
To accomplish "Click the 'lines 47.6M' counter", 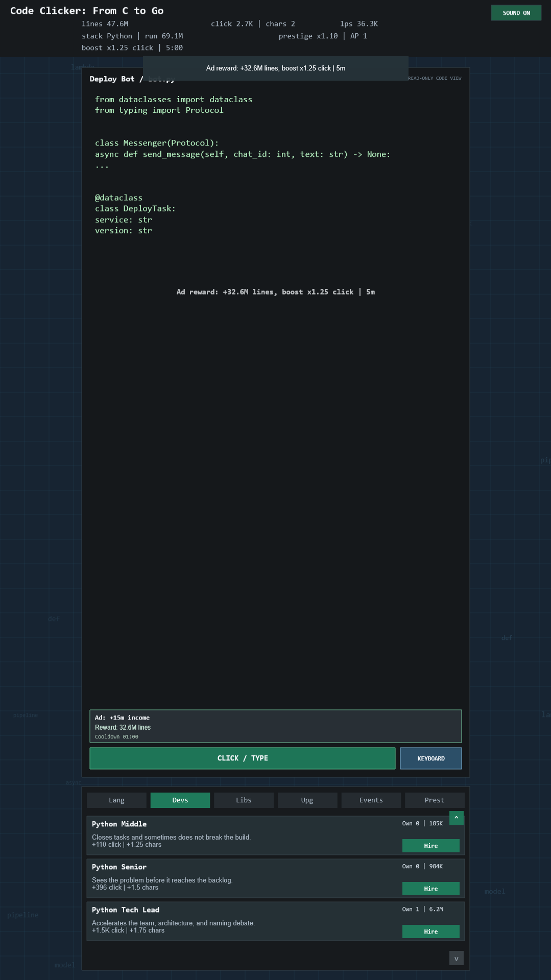I will [x=105, y=24].
